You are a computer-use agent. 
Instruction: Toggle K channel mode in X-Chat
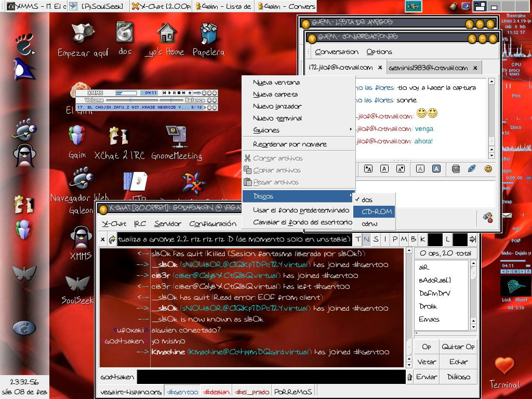click(422, 239)
